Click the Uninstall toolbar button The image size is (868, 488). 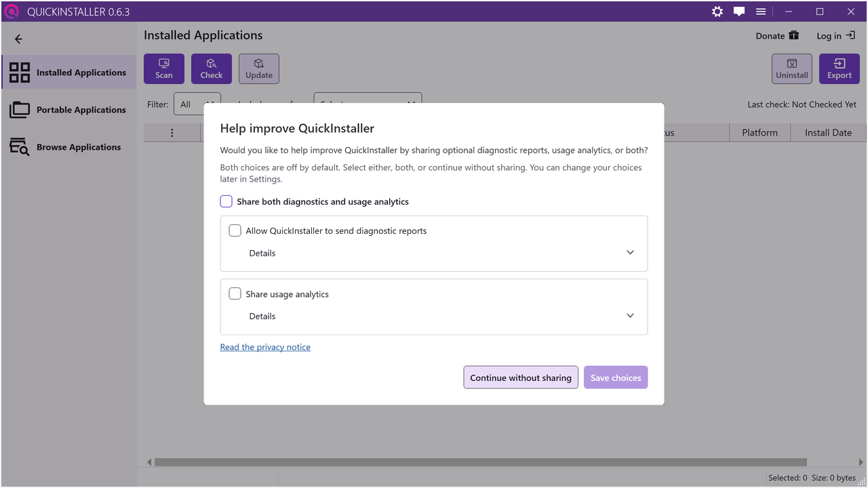792,68
